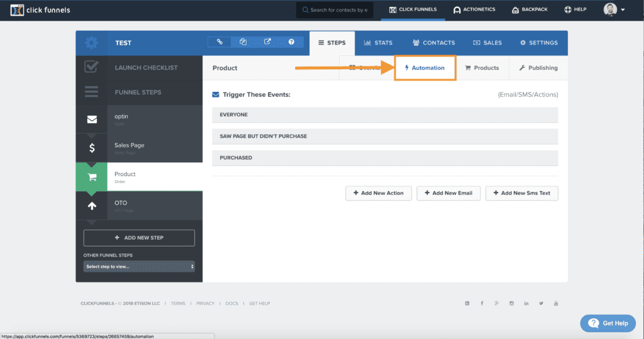This screenshot has height=339, width=644.
Task: Open the Backpack top menu
Action: [530, 9]
